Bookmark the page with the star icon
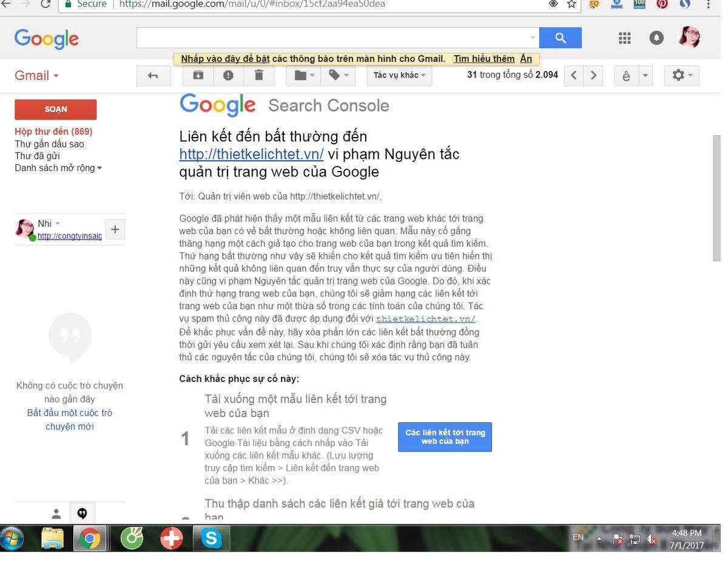728x582 pixels. coord(571,4)
